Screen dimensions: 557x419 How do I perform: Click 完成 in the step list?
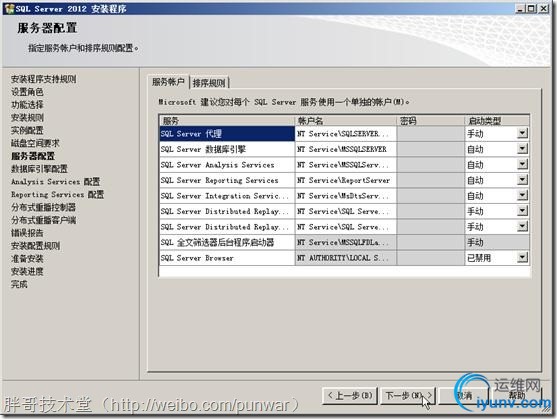pyautogui.click(x=19, y=284)
